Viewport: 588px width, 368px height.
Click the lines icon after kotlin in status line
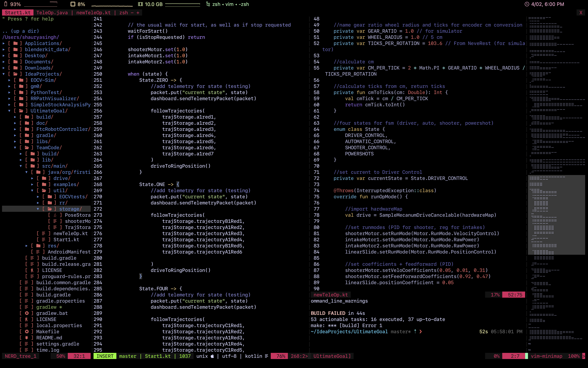click(267, 356)
